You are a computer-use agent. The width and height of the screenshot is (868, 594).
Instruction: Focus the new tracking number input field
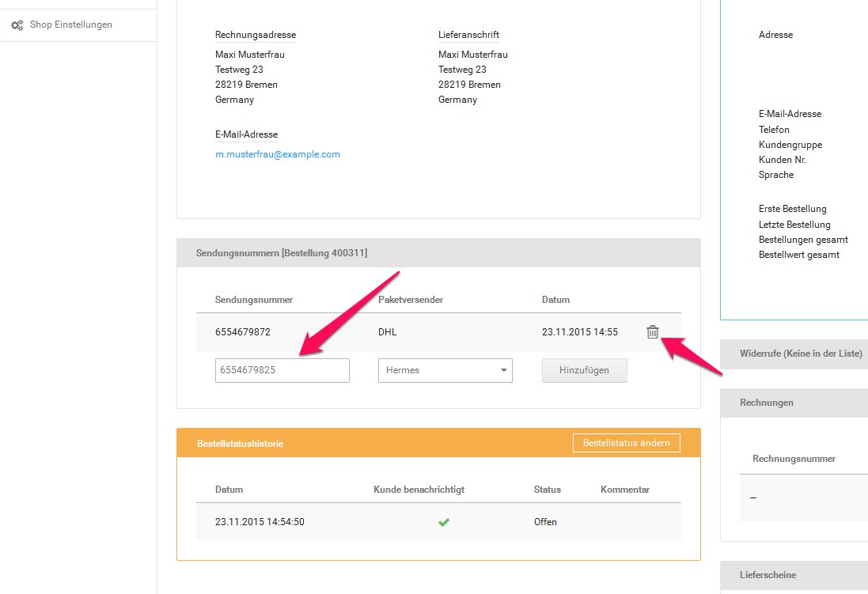point(282,370)
